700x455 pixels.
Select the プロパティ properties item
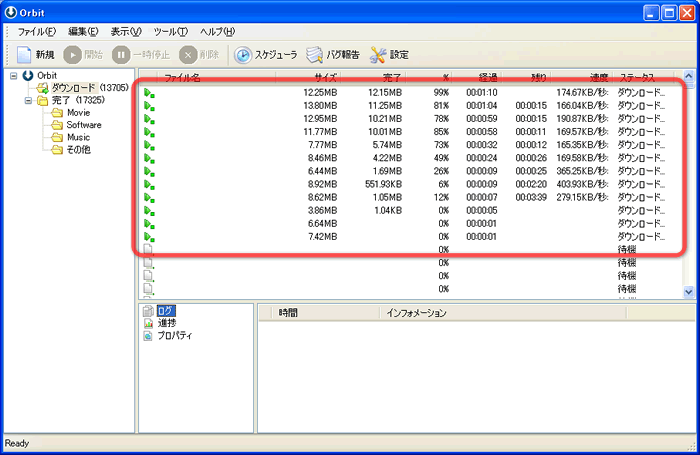coord(175,335)
